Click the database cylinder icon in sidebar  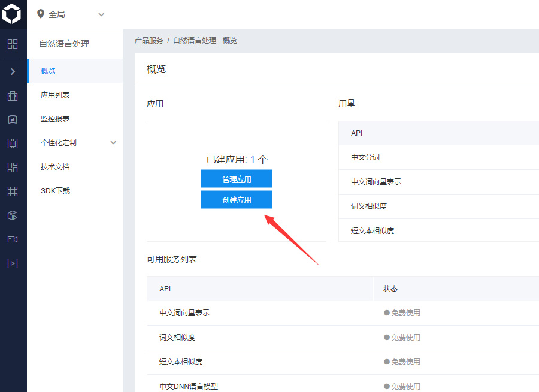[x=13, y=120]
